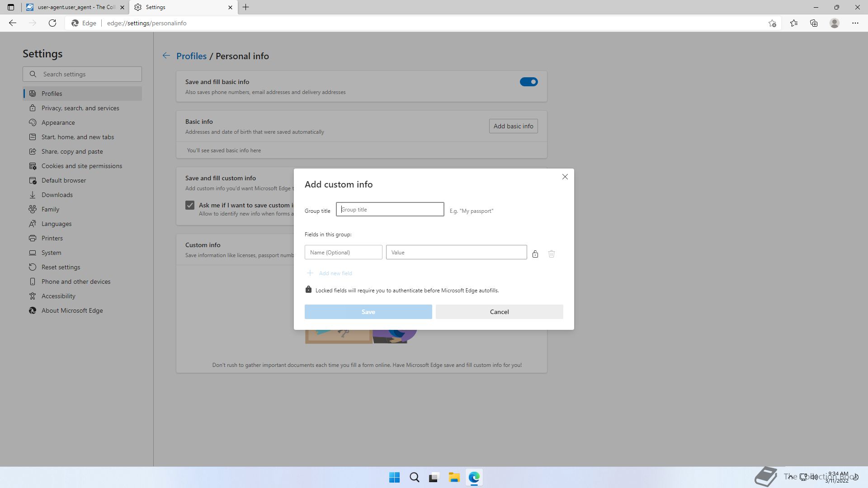Viewport: 868px width, 488px height.
Task: Click the trash delete field icon
Action: click(552, 254)
